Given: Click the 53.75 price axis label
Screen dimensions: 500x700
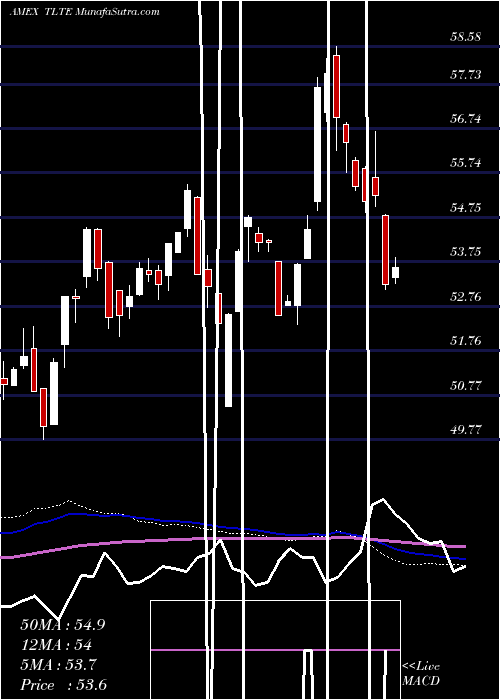Looking at the screenshot, I should point(466,252).
